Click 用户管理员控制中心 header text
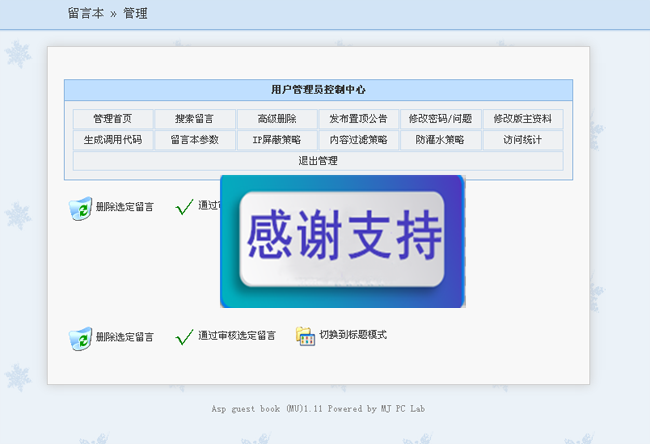 point(318,90)
